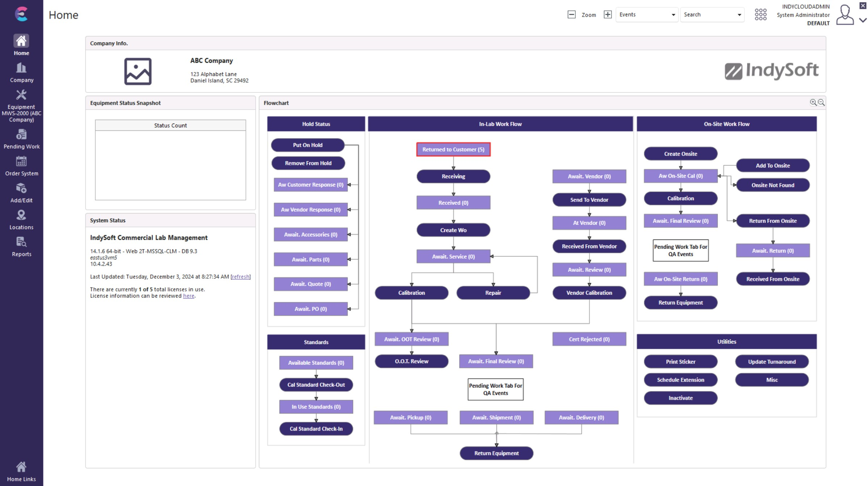Click the Returned to Customer (5) box
The height and width of the screenshot is (486, 868).
[453, 149]
